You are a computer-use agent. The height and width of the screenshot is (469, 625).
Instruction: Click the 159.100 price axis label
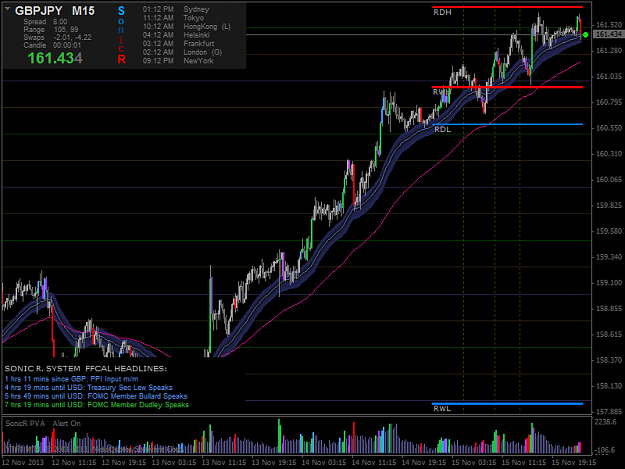[608, 283]
